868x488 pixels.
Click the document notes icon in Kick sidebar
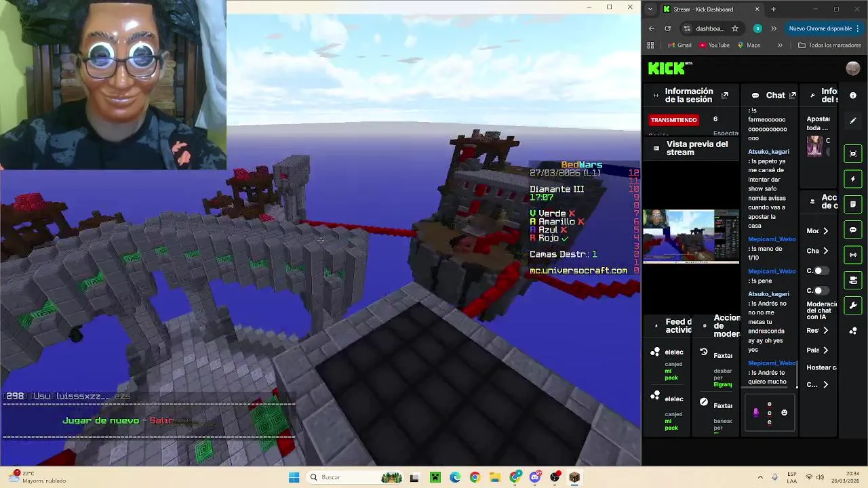pos(853,204)
